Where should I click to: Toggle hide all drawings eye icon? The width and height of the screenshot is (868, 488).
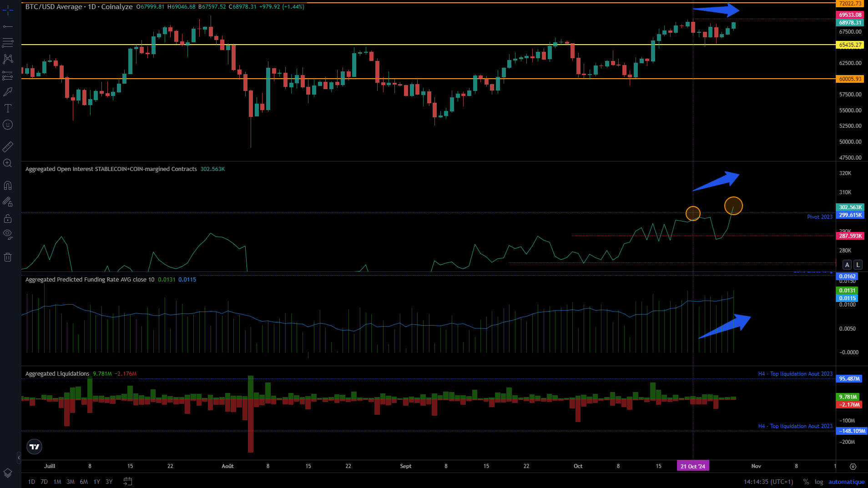point(8,234)
